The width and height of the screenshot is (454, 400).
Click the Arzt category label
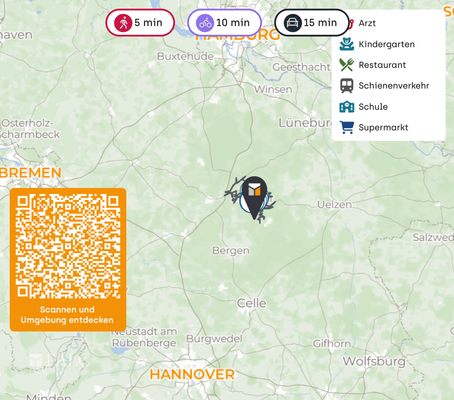[367, 23]
